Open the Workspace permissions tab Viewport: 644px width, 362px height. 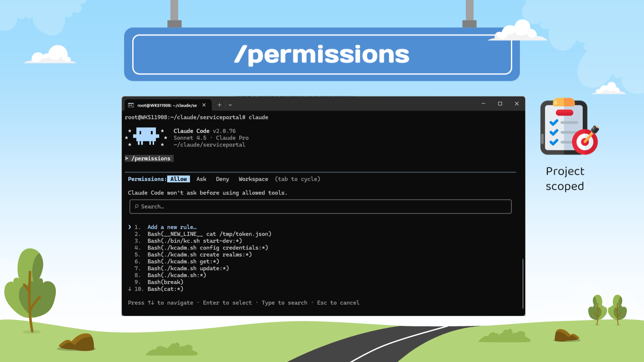tap(253, 179)
